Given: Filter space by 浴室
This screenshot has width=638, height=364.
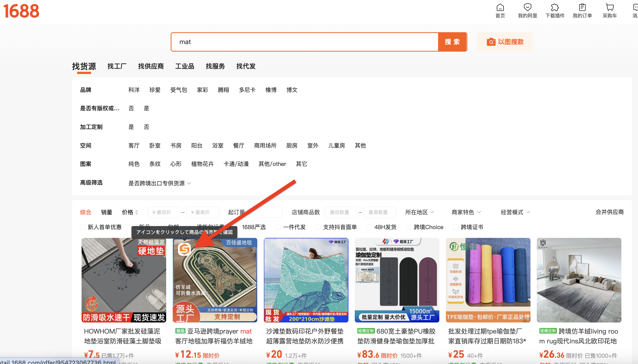Looking at the screenshot, I should tap(218, 145).
